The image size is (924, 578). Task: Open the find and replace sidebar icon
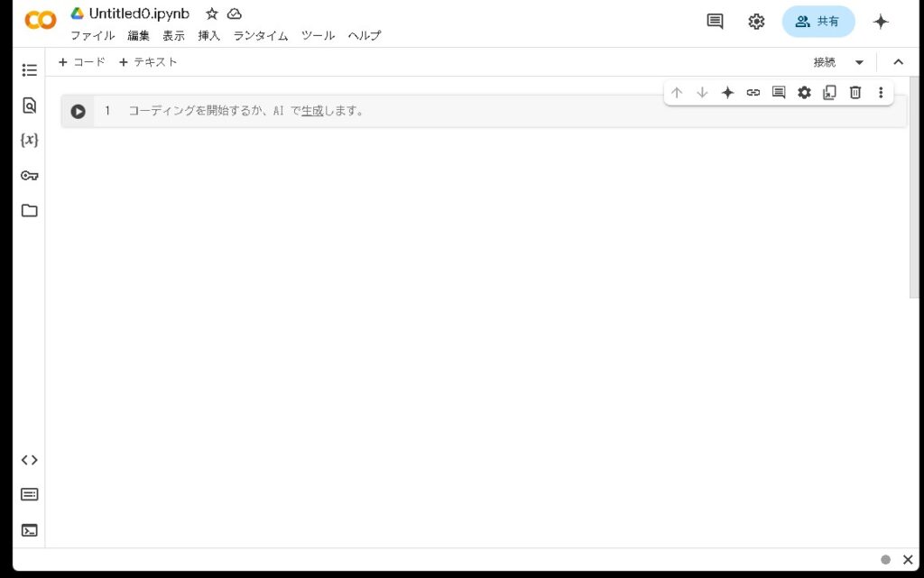point(30,106)
